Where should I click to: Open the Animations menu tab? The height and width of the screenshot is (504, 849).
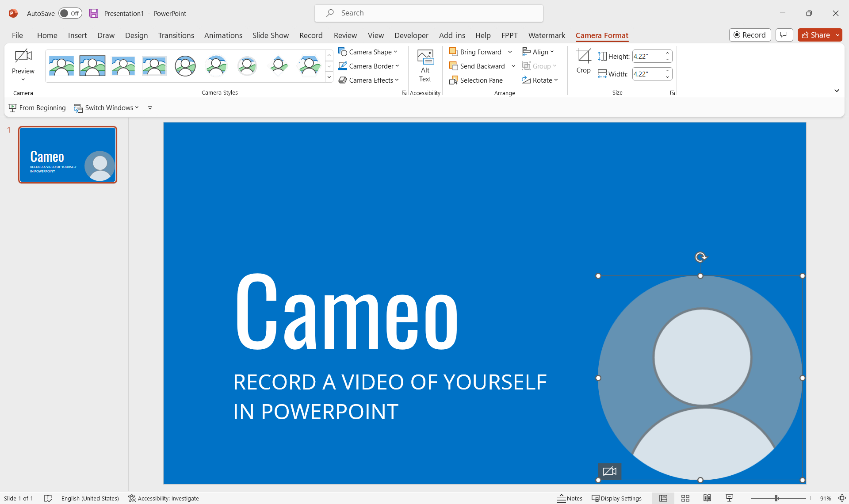222,35
